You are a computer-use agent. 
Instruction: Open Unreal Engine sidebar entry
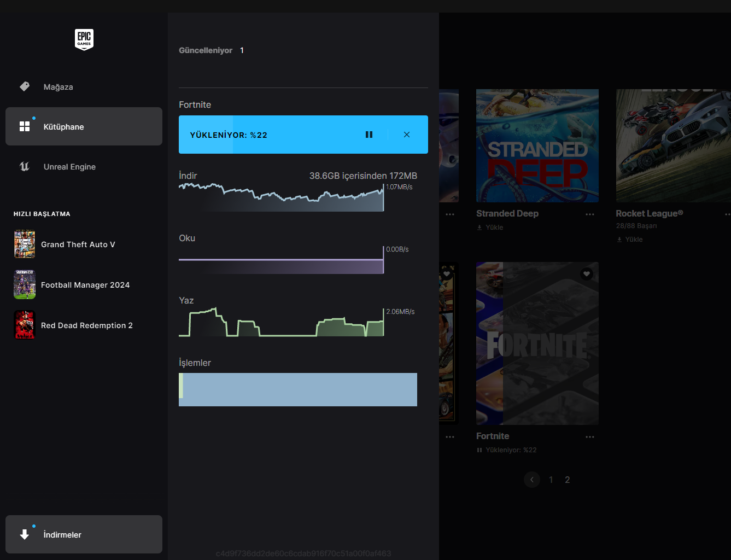(84, 166)
